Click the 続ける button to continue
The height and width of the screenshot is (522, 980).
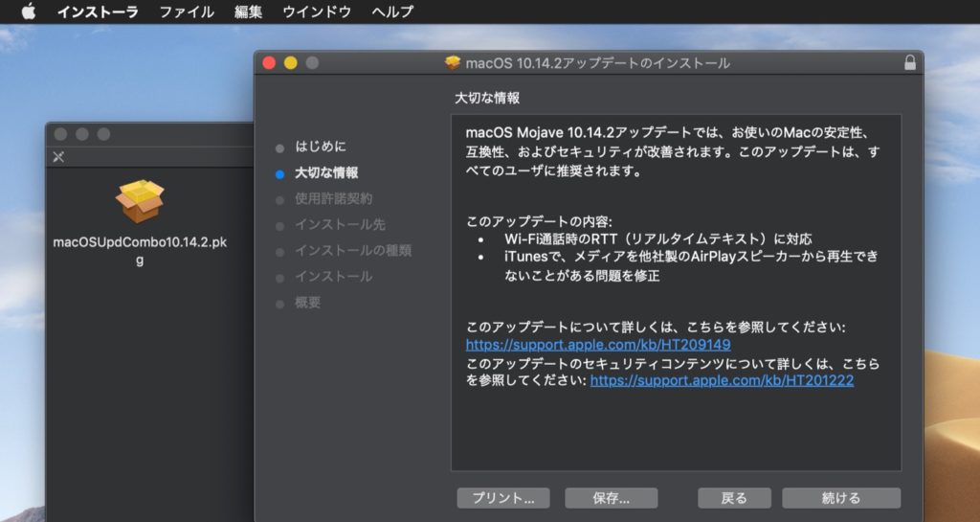(x=840, y=498)
